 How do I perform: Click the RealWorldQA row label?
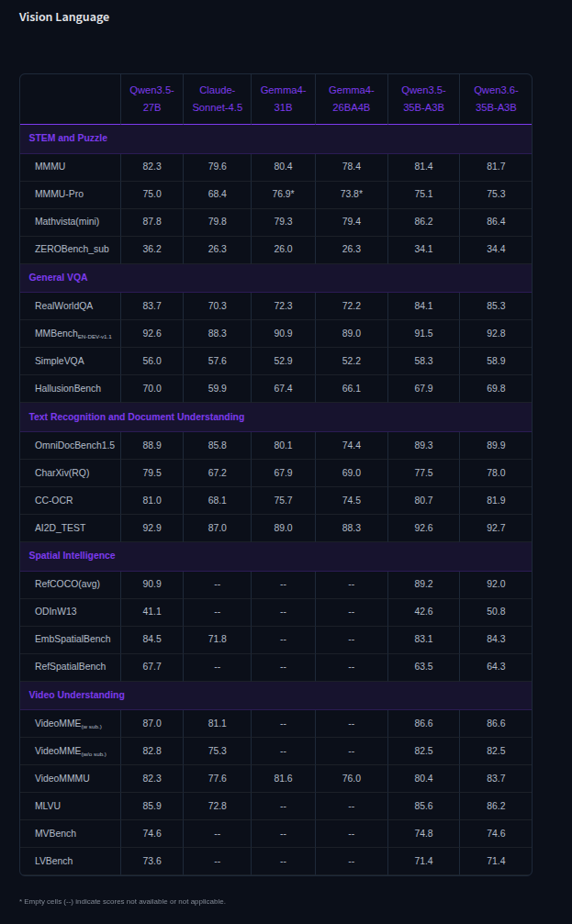click(63, 306)
